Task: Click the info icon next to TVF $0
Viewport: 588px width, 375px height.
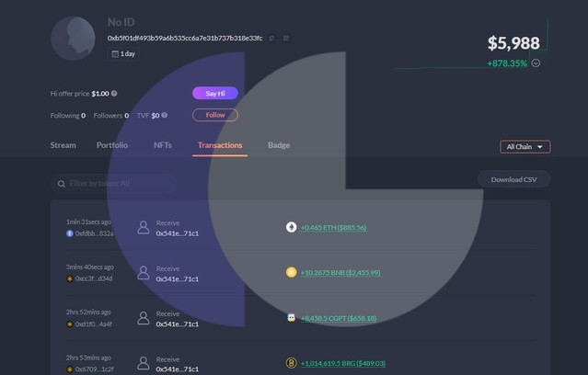Action: (164, 116)
